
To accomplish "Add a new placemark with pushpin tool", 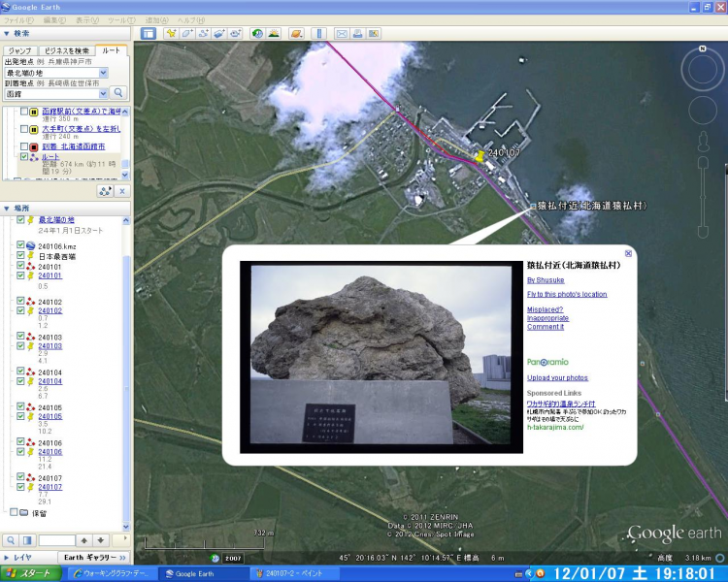I will click(172, 33).
